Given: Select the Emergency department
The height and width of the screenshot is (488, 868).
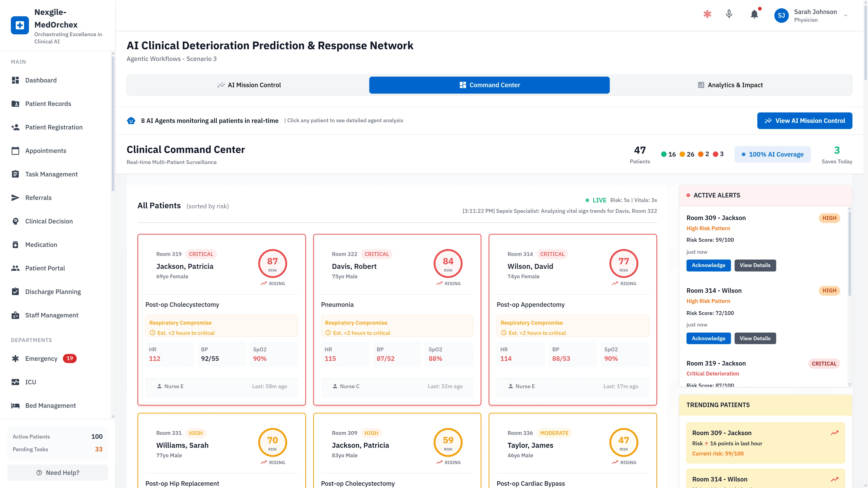Looking at the screenshot, I should pyautogui.click(x=41, y=358).
